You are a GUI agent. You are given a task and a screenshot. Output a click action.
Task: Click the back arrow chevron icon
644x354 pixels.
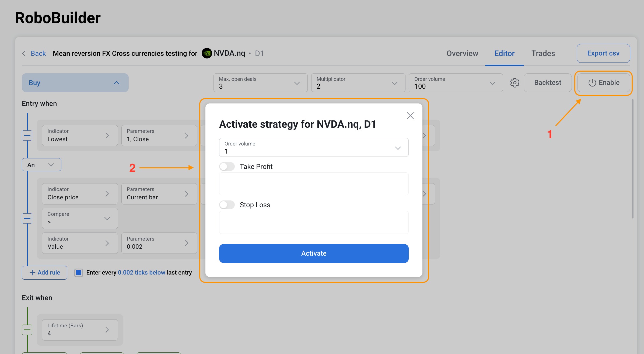[x=24, y=53]
